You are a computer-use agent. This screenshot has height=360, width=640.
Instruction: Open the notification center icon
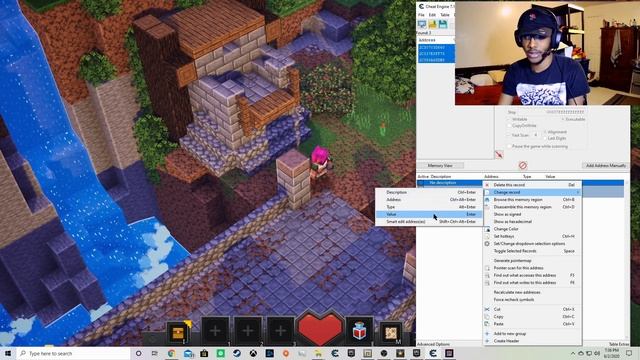[629, 353]
